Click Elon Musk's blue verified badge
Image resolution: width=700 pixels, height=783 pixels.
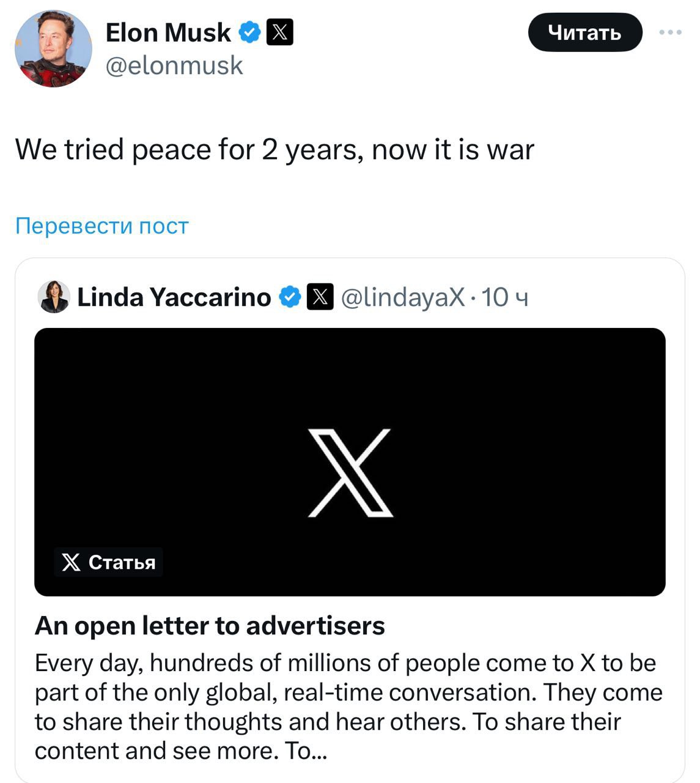point(249,32)
